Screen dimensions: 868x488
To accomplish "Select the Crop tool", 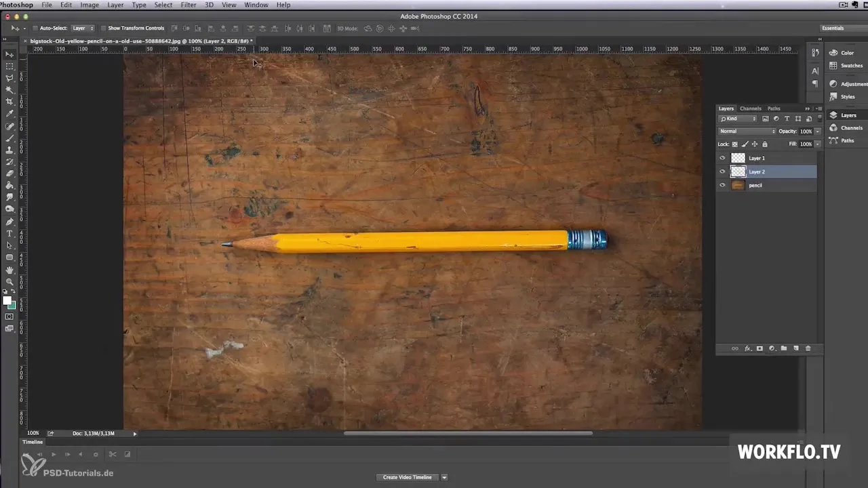I will click(9, 102).
